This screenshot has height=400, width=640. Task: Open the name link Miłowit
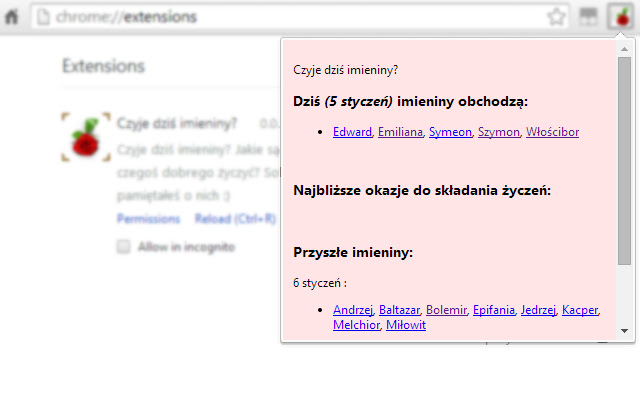[x=406, y=325]
